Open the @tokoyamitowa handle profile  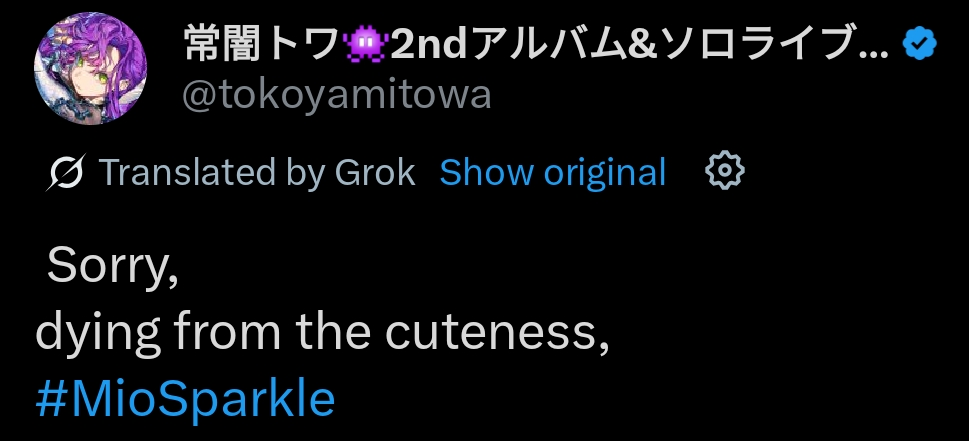(337, 94)
